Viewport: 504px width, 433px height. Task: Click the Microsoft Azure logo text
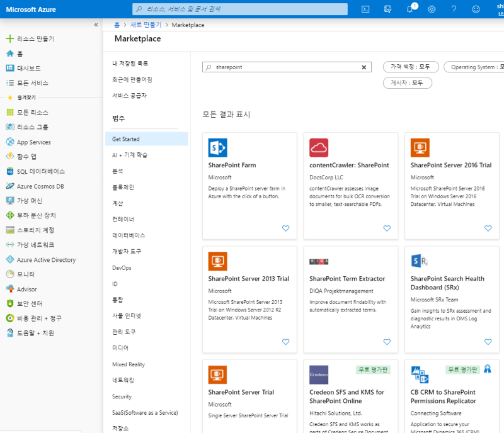[x=31, y=9]
